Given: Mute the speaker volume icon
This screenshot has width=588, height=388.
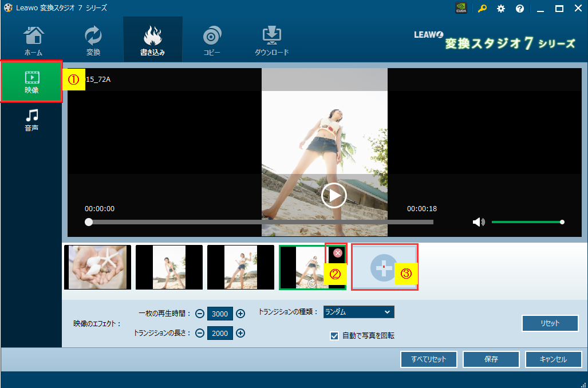Looking at the screenshot, I should point(479,222).
